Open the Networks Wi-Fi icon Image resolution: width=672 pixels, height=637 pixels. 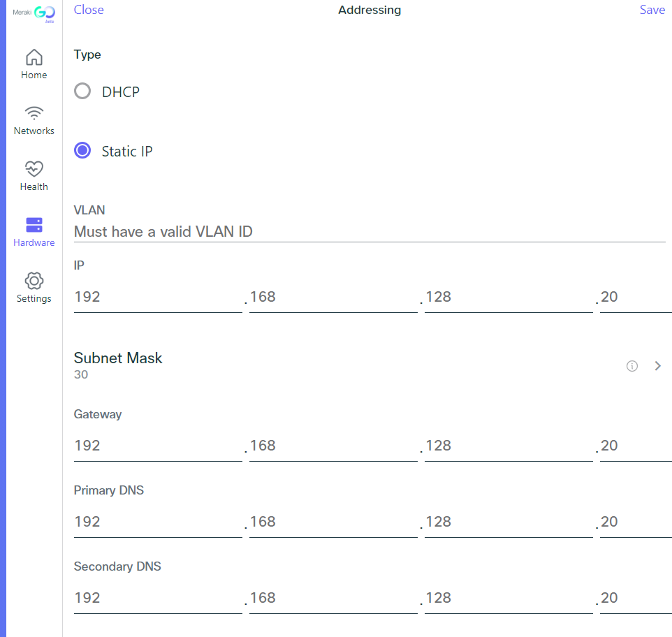[34, 113]
